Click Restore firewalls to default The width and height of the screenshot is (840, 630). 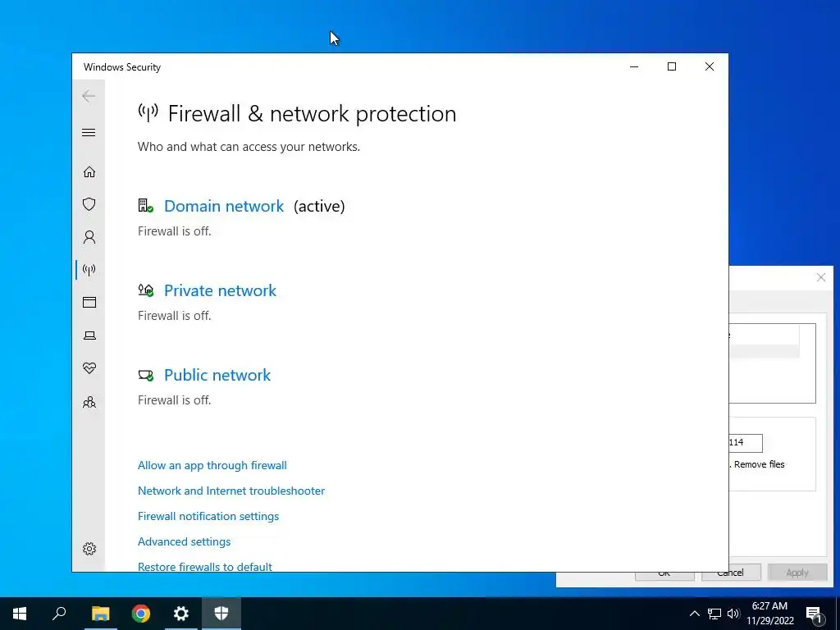click(204, 567)
